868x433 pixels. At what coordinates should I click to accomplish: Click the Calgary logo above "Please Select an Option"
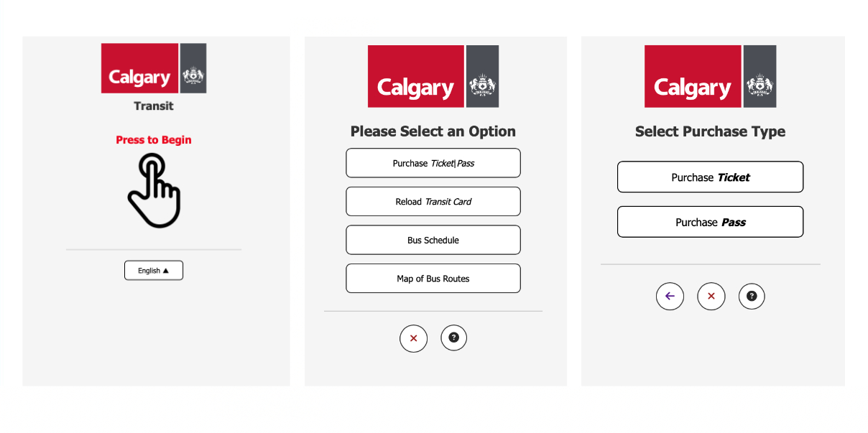[416, 77]
